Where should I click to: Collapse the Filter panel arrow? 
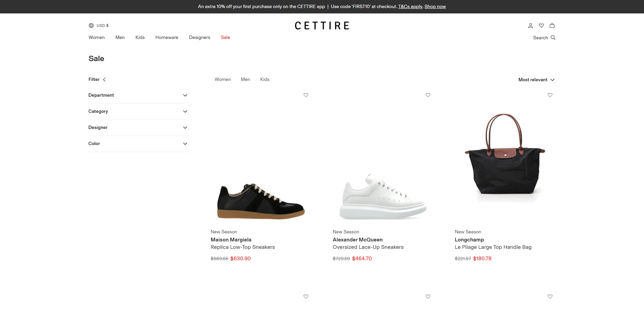[x=104, y=80]
